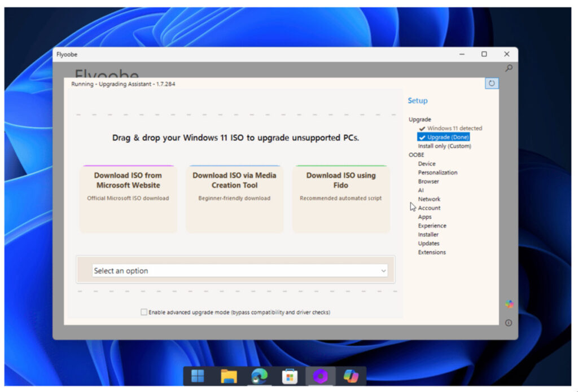Enable advanced upgrade mode checkbox
This screenshot has width=578, height=392.
(144, 312)
